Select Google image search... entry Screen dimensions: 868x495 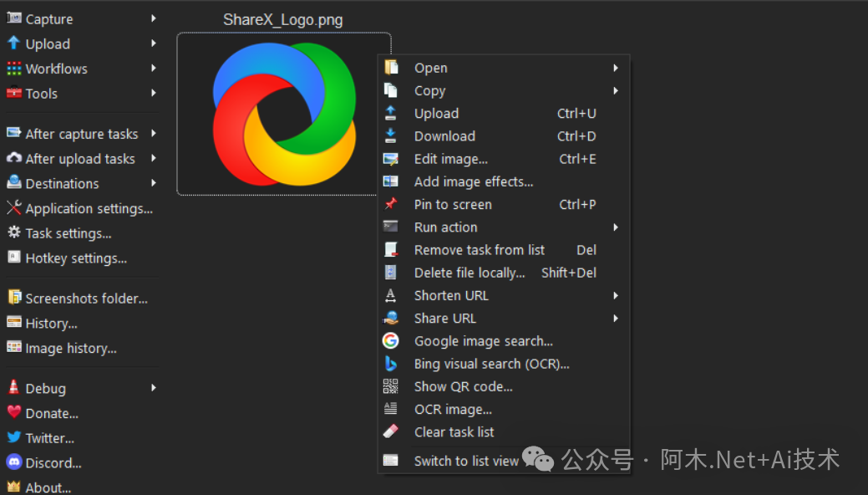pos(504,341)
